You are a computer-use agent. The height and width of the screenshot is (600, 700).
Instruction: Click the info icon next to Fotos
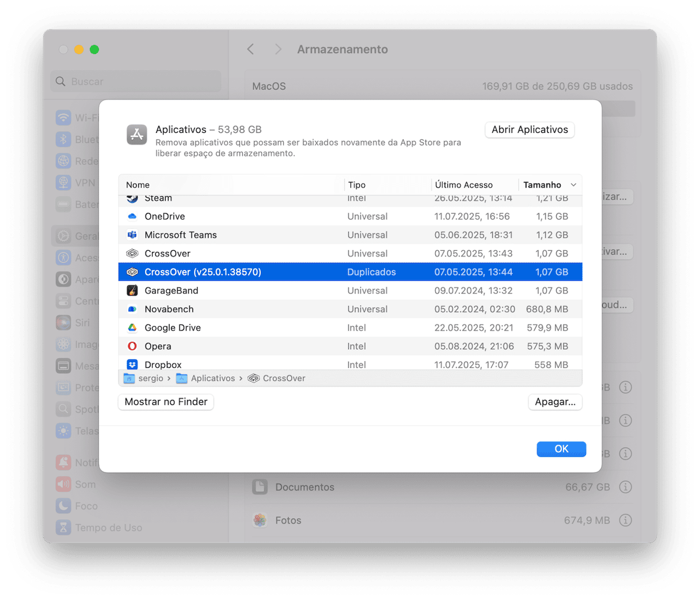point(626,520)
